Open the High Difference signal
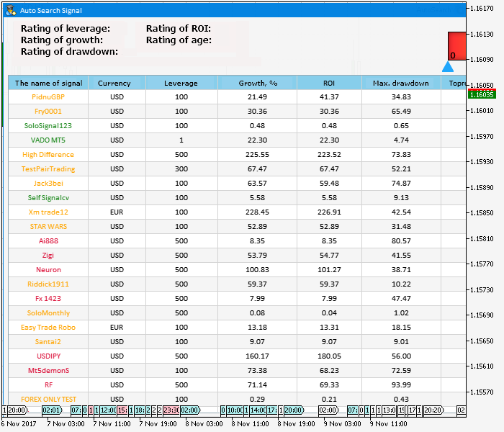The height and width of the screenshot is (432, 504). pyautogui.click(x=48, y=155)
